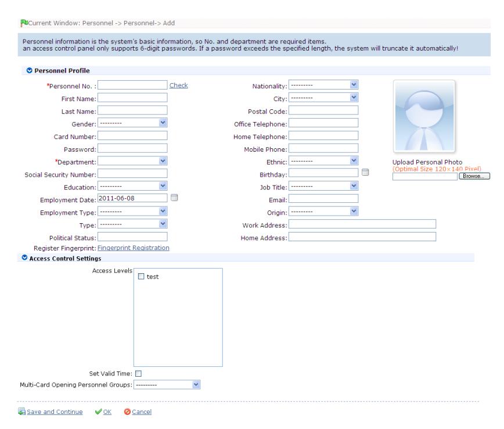The image size is (504, 429).
Task: Open the Gender dropdown
Action: pos(132,123)
